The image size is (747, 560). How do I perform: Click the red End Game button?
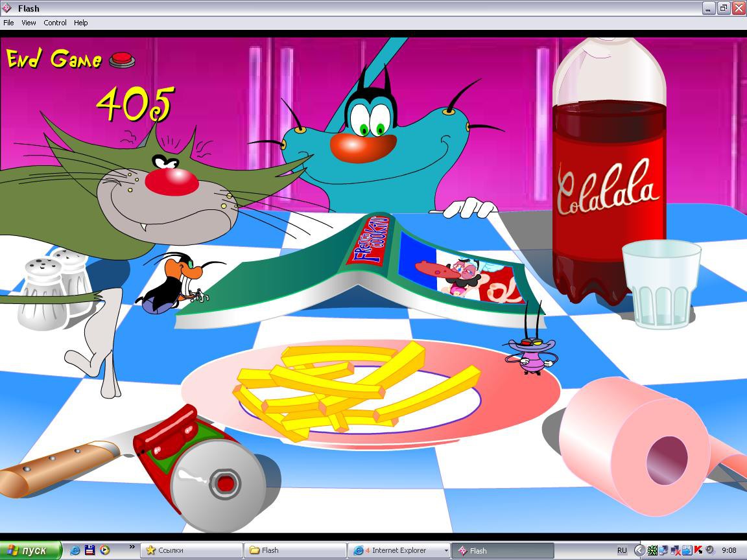(122, 60)
